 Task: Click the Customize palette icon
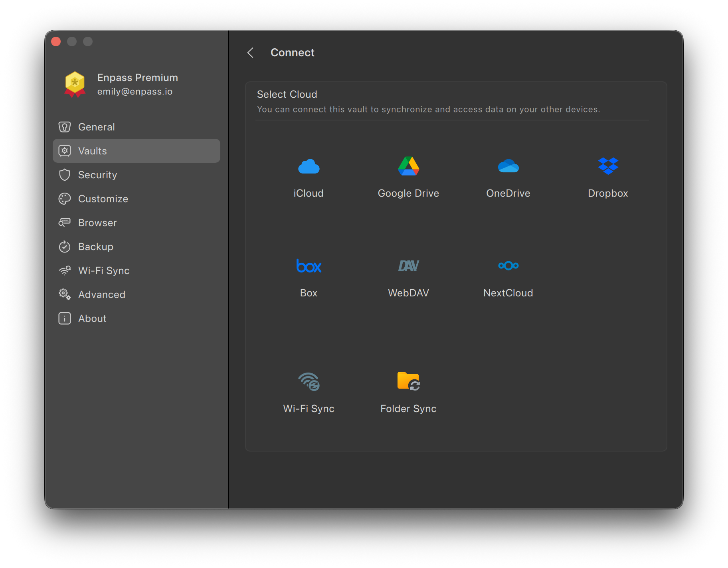(x=65, y=199)
